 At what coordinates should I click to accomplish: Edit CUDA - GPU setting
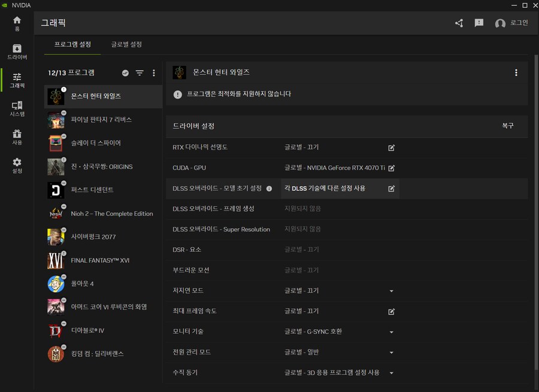click(x=391, y=168)
